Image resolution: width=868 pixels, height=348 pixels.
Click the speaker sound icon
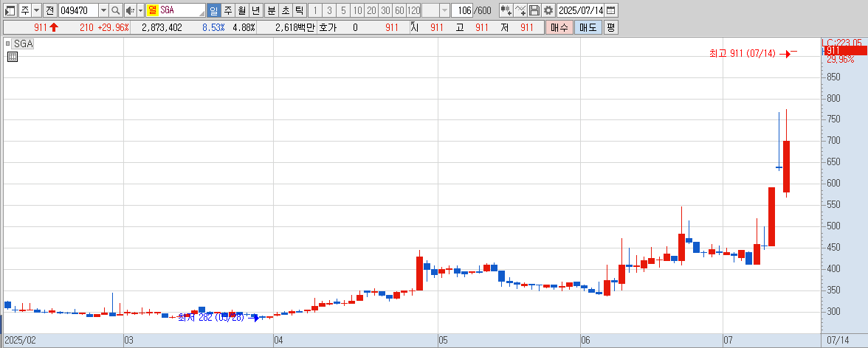tap(130, 10)
